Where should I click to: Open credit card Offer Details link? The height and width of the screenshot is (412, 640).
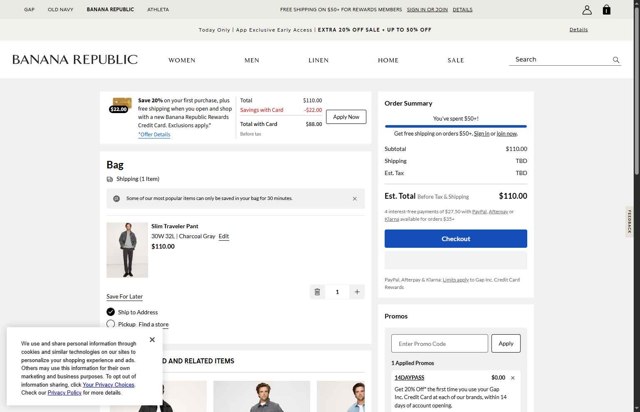coord(154,134)
